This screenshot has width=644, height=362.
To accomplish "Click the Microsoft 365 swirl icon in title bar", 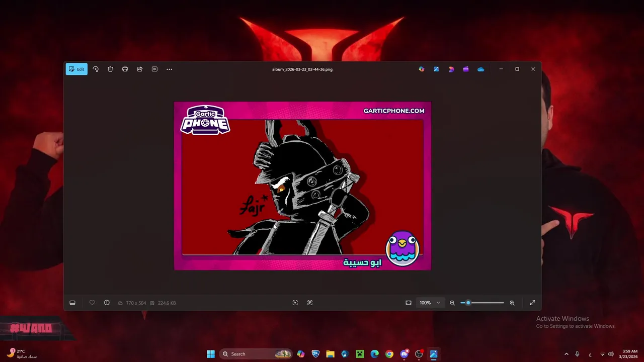I will coord(451,69).
